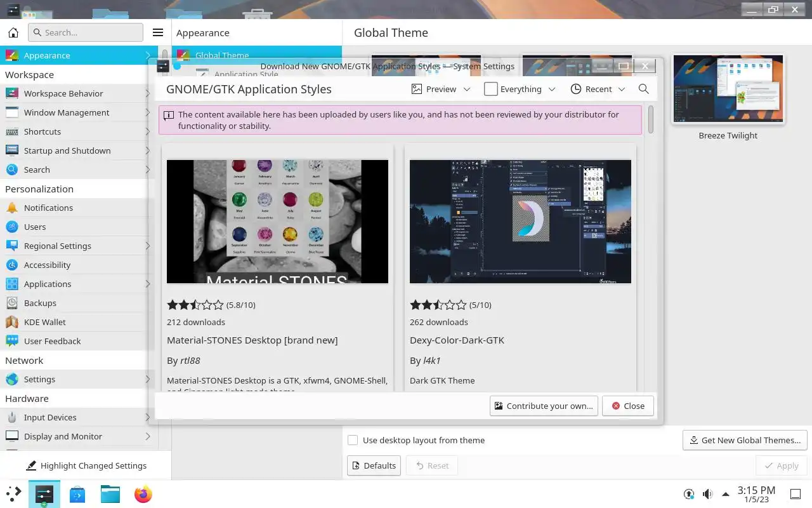Select Workspace Behavior in the sidebar

coord(79,93)
